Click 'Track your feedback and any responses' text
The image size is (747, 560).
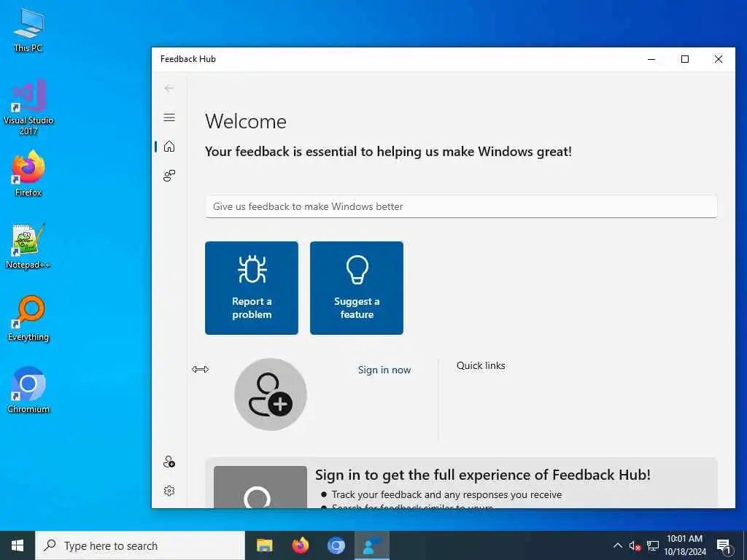(x=446, y=495)
